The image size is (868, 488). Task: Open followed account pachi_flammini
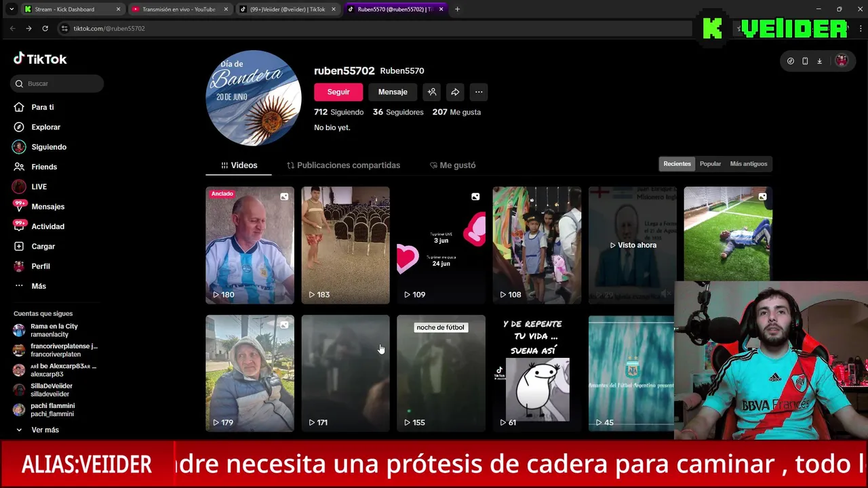(x=52, y=409)
